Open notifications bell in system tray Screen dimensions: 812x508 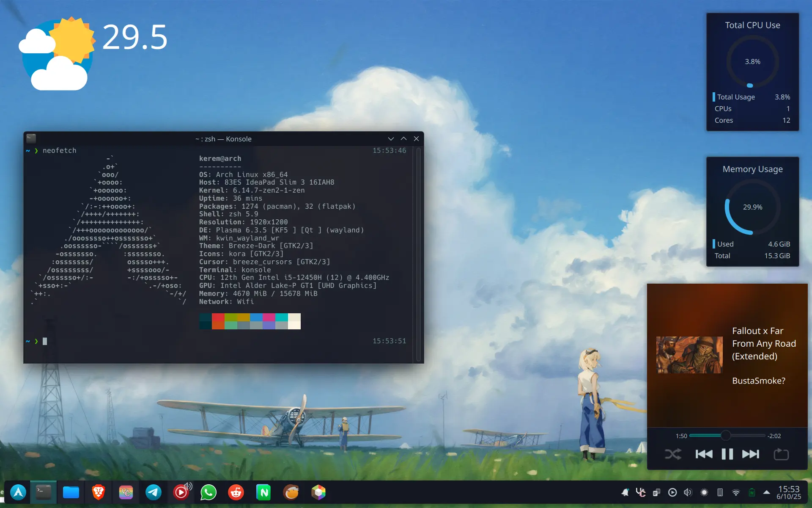click(x=625, y=492)
